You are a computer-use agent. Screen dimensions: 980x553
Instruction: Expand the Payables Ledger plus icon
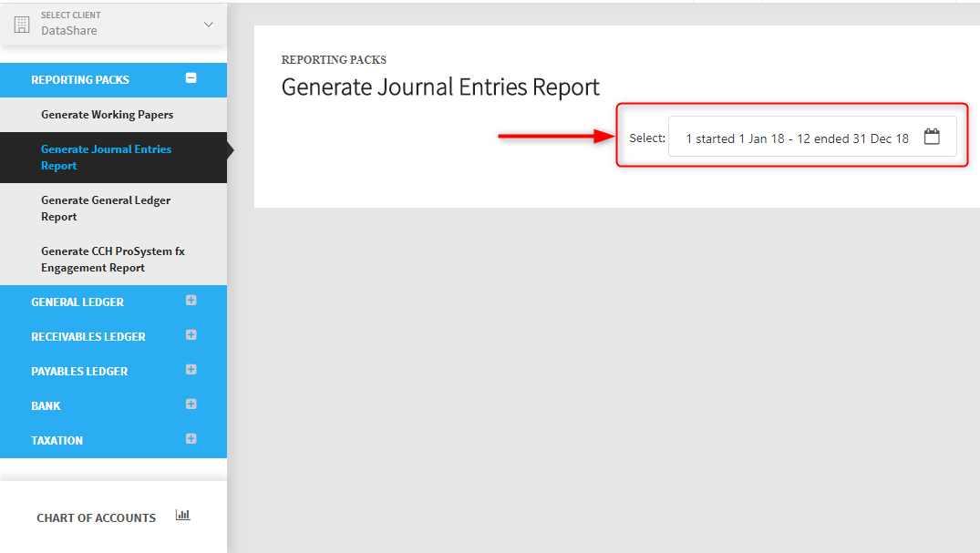coord(191,370)
